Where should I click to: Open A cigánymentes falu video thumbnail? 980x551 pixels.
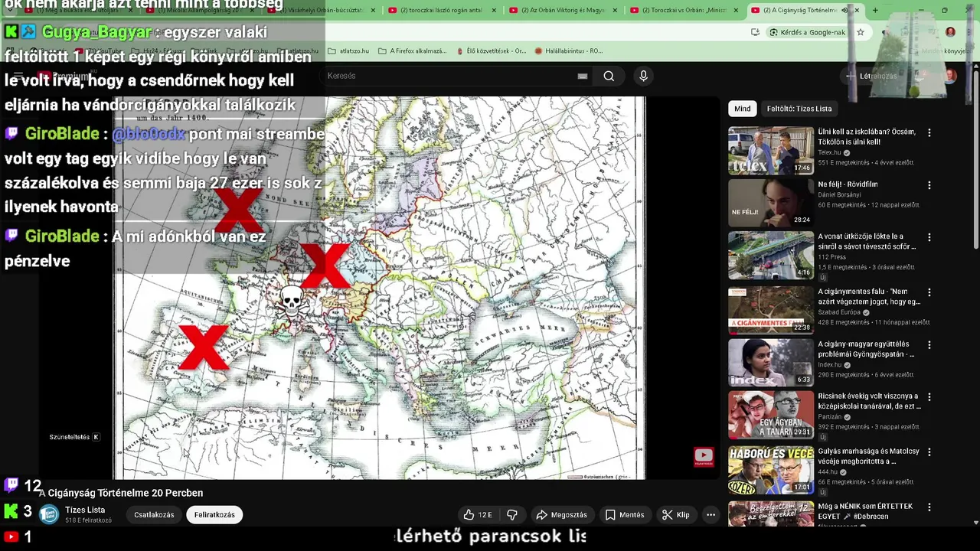click(770, 310)
